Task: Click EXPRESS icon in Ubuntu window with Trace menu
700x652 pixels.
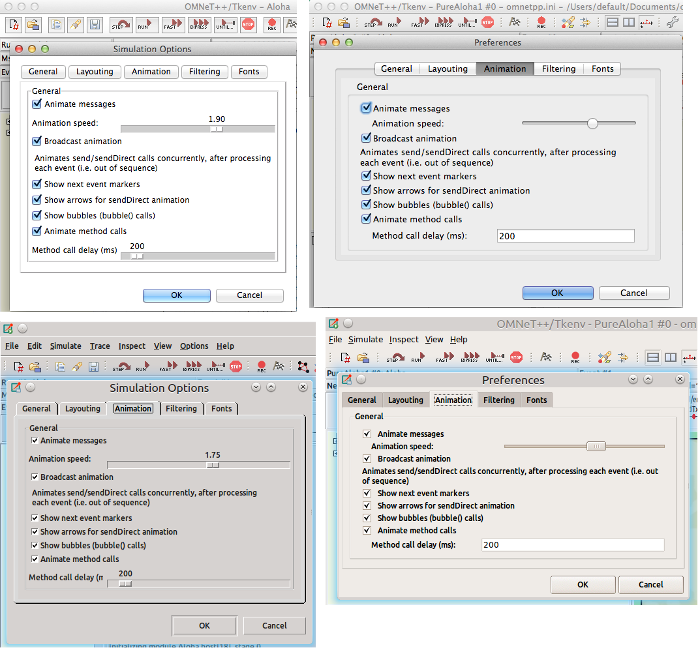Action: [x=193, y=367]
